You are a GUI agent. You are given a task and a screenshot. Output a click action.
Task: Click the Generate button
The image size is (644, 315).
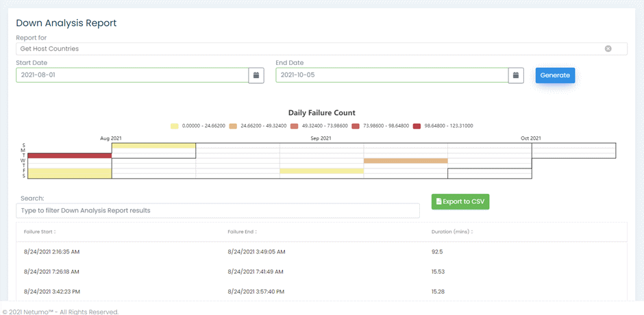tap(555, 75)
